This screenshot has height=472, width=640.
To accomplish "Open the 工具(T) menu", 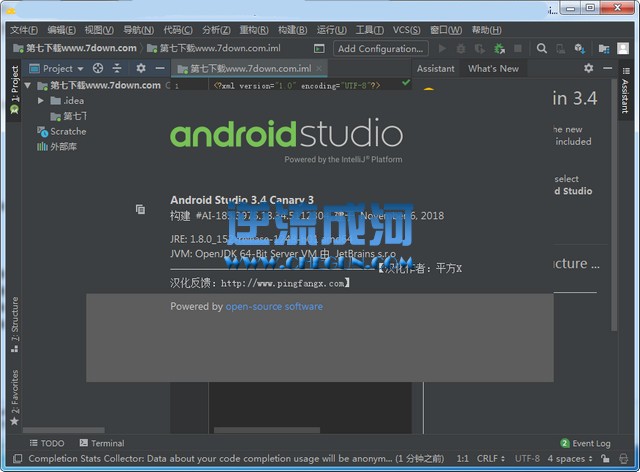I will [x=370, y=30].
